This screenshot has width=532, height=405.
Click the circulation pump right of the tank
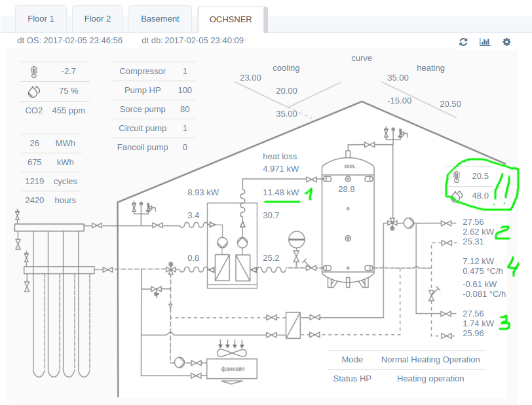409,223
